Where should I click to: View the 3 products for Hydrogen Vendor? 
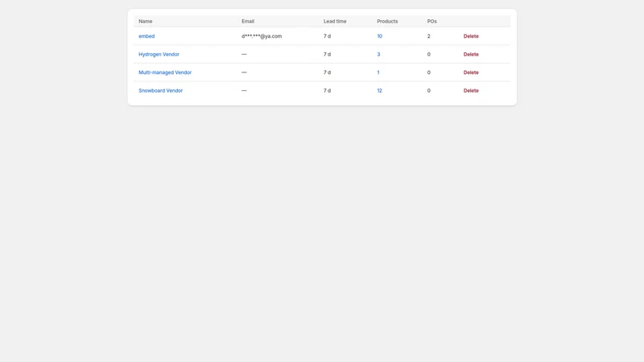point(378,54)
